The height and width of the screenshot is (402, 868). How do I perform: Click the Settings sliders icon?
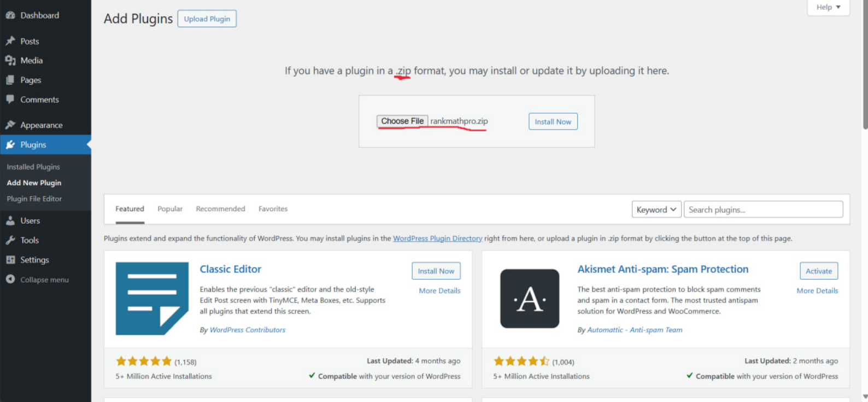[10, 260]
